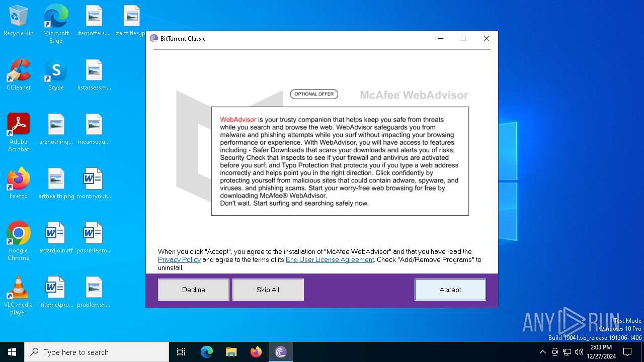This screenshot has width=644, height=362.
Task: Select the VLC media player shortcut
Action: pyautogui.click(x=19, y=296)
